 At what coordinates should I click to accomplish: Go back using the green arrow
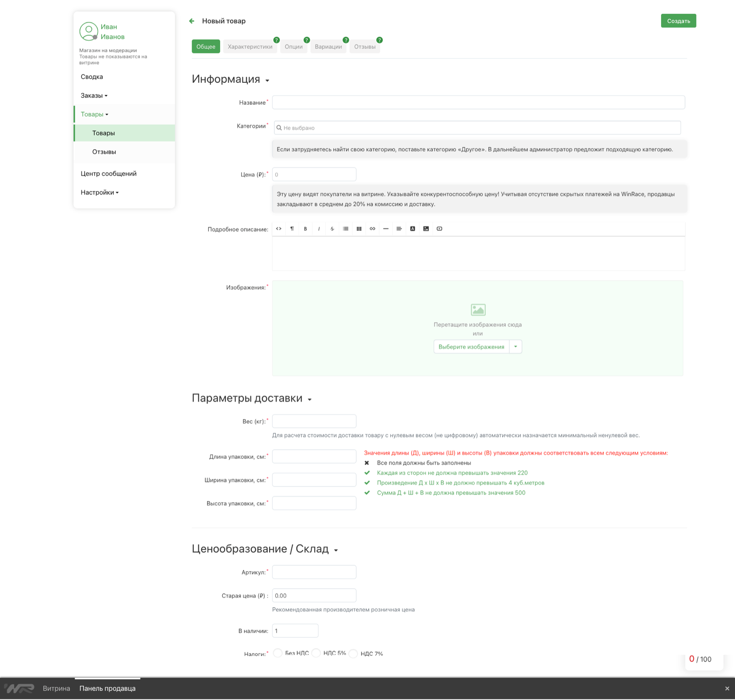click(192, 21)
